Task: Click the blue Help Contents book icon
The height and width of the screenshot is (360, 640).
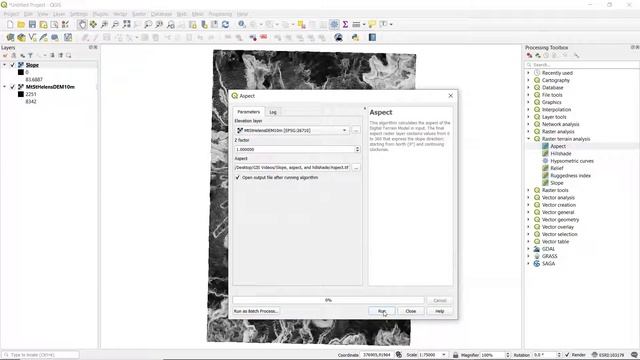Action: pos(372,38)
